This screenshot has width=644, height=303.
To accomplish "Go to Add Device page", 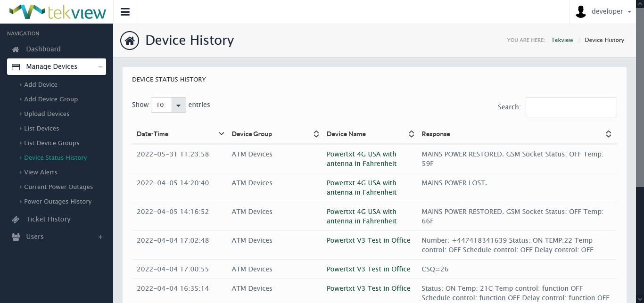I will tap(41, 85).
